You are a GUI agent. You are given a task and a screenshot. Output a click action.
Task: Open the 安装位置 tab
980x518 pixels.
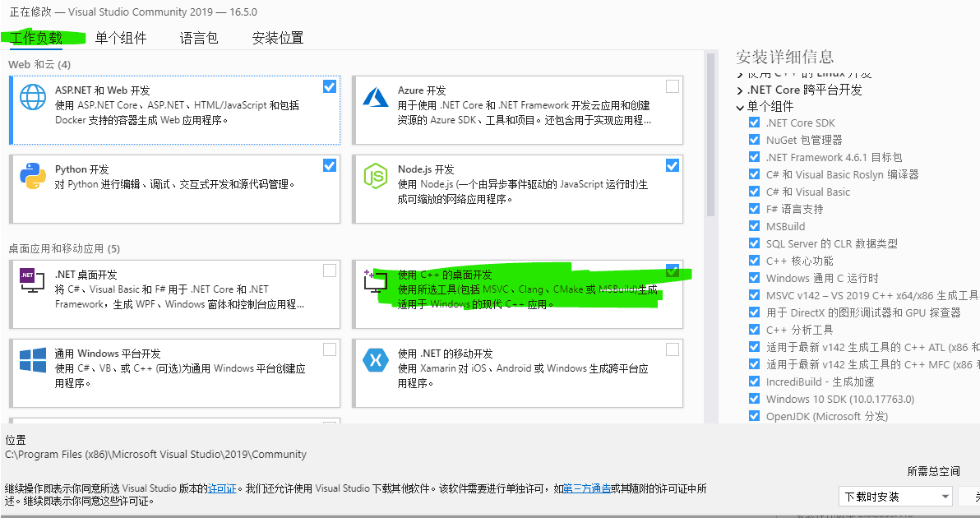point(278,38)
